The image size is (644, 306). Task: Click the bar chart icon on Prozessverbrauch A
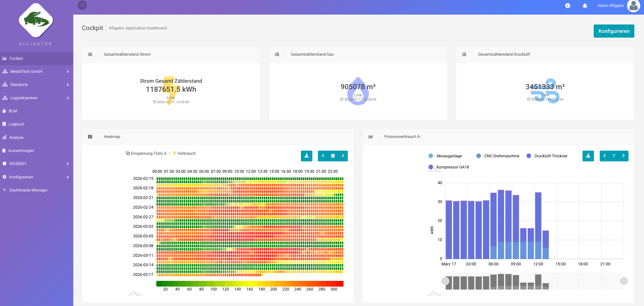371,136
